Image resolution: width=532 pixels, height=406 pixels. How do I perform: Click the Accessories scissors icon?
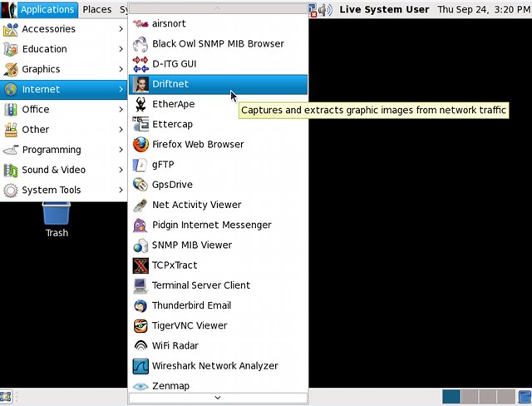(x=11, y=29)
